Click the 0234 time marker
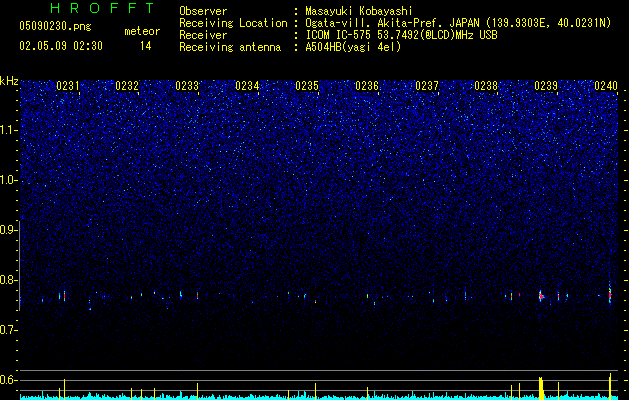Viewport: 629px width, 400px height. pos(247,86)
